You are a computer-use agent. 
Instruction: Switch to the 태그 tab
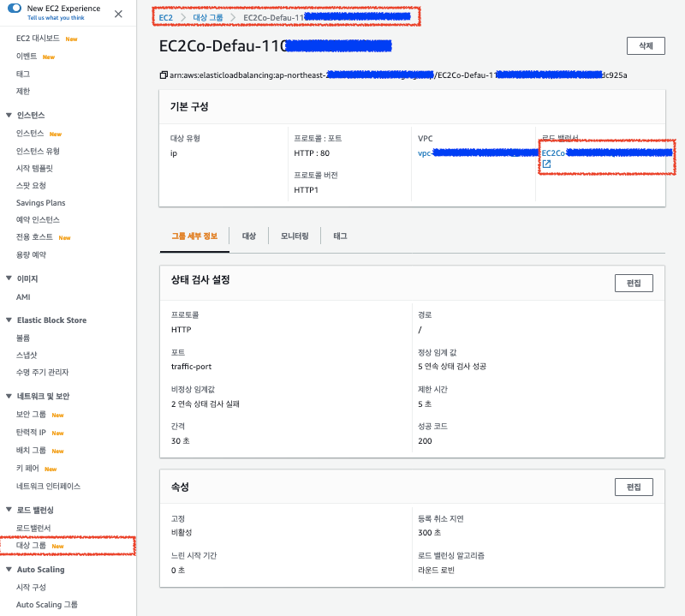(x=340, y=236)
